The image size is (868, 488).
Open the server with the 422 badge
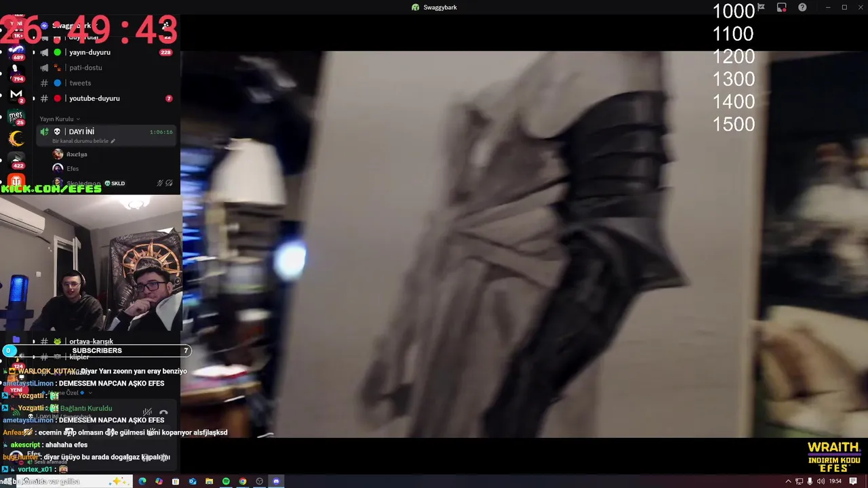(x=17, y=159)
